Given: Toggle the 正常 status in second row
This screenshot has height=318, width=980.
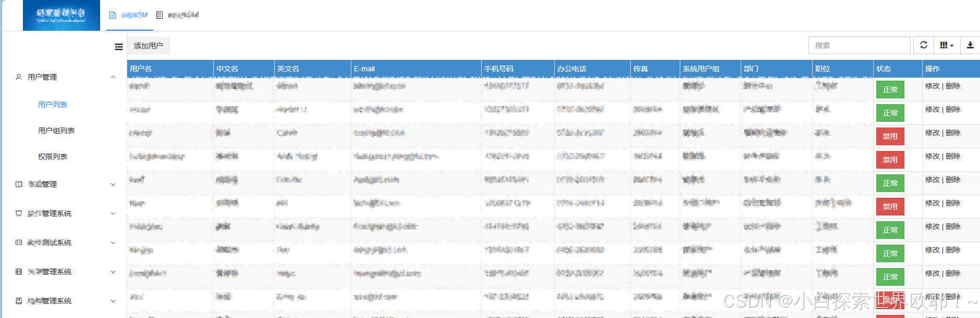Looking at the screenshot, I should click(890, 113).
